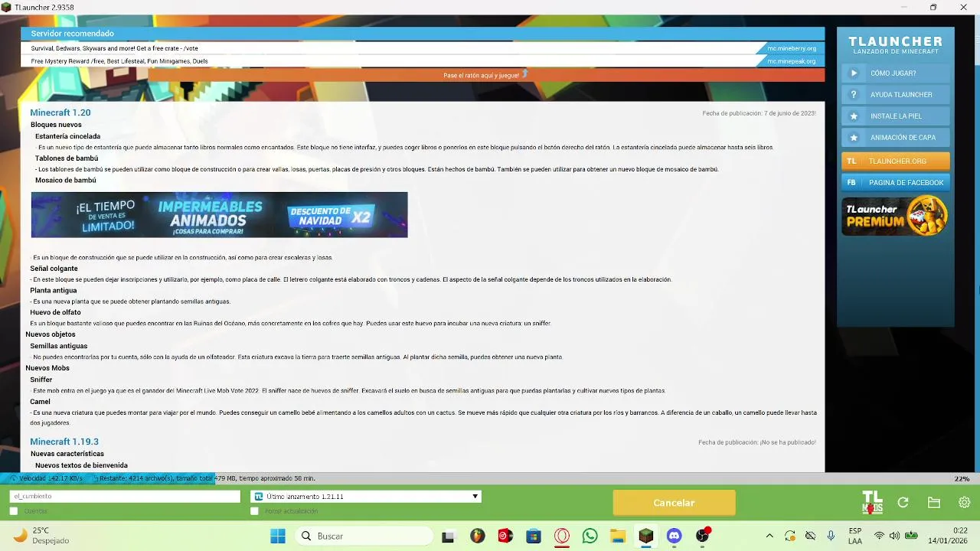
Task: Click the FB icon on the Facebook button
Action: tap(851, 183)
